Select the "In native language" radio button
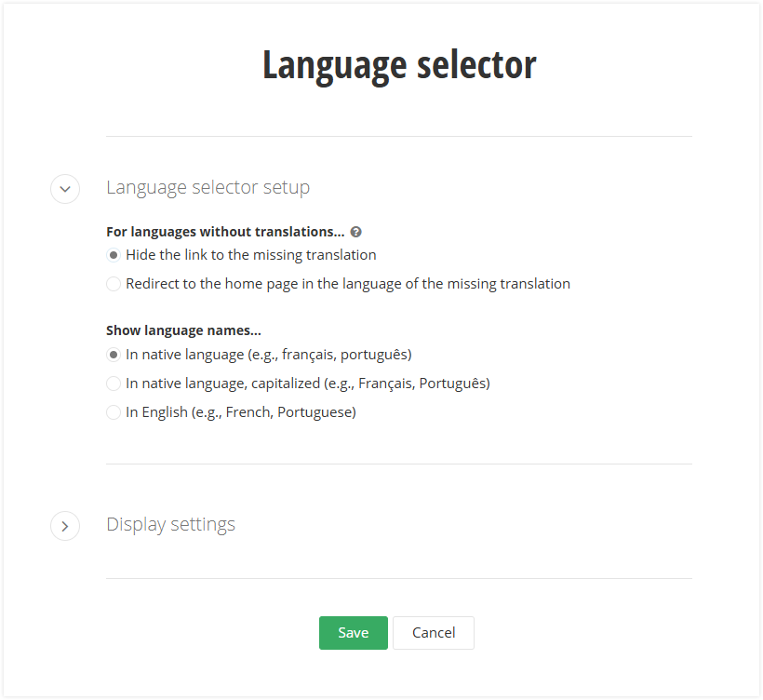Screen dimensions: 763x700 click(x=113, y=355)
